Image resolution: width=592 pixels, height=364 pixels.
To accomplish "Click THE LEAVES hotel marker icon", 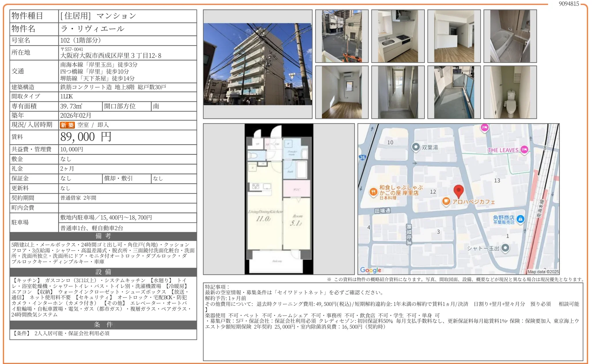I will pos(524,150).
